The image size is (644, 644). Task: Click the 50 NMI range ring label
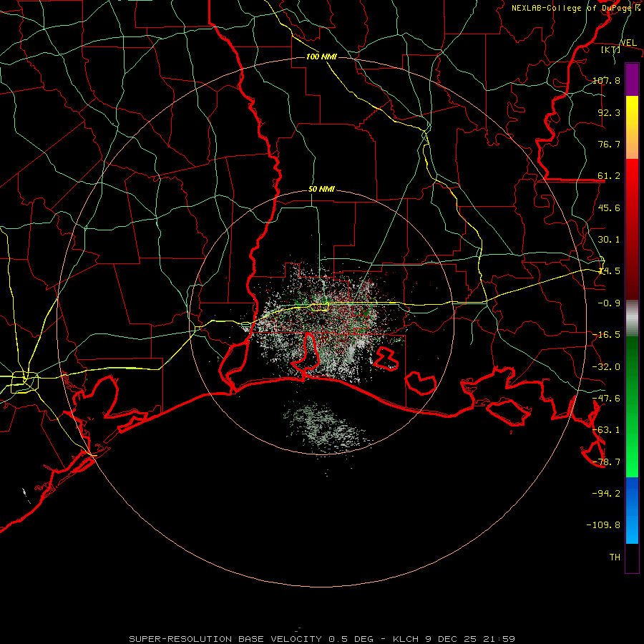pyautogui.click(x=321, y=190)
